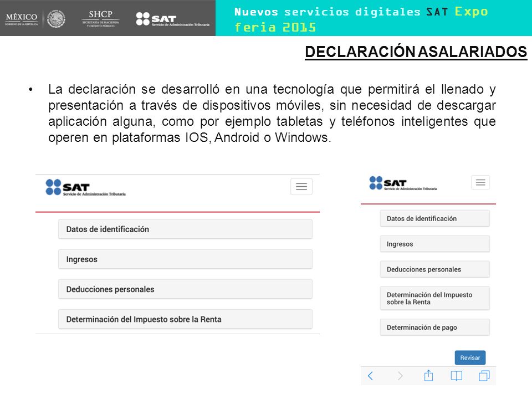The width and height of the screenshot is (532, 399).
Task: Expand Determinación del Impuesto sobre la Renta, tablet
Action: coord(185,319)
